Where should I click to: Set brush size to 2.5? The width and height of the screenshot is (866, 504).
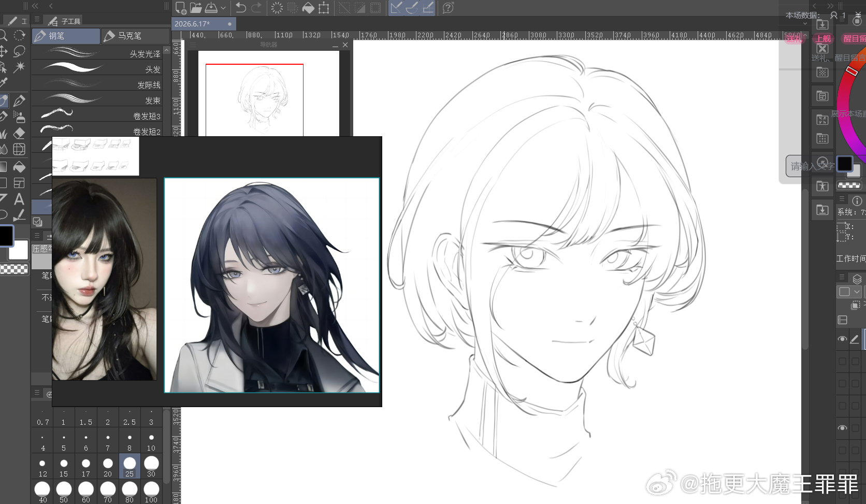(129, 416)
